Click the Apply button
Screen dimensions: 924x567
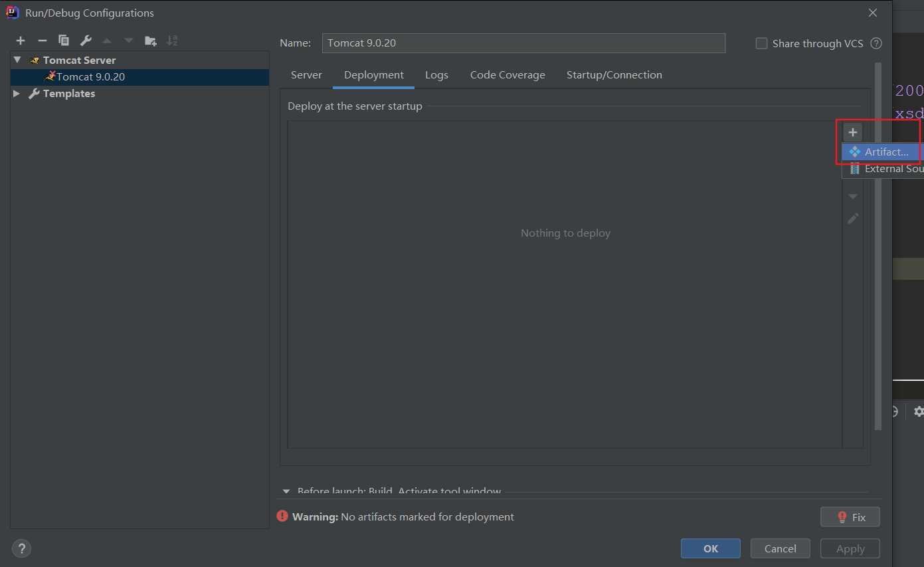(850, 548)
